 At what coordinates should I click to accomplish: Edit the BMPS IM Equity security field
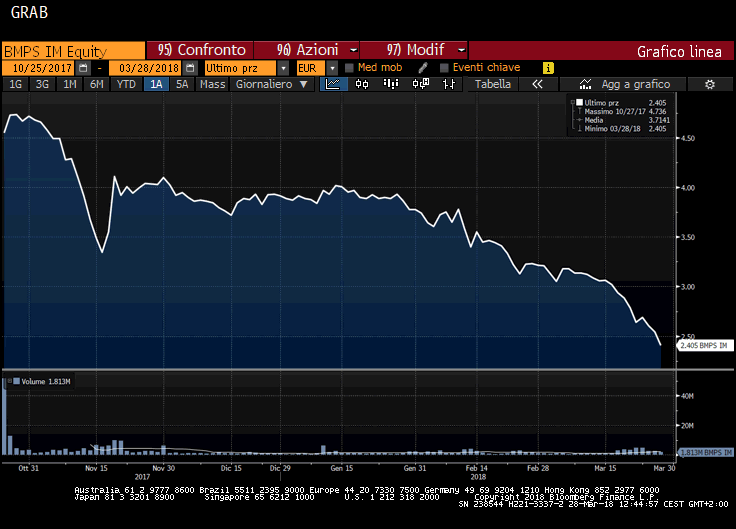(74, 51)
